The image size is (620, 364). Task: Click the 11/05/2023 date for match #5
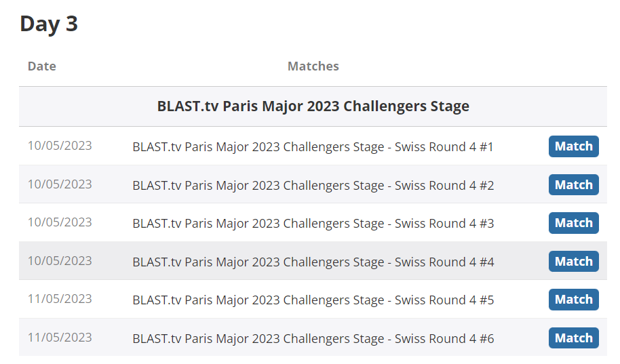pos(60,299)
